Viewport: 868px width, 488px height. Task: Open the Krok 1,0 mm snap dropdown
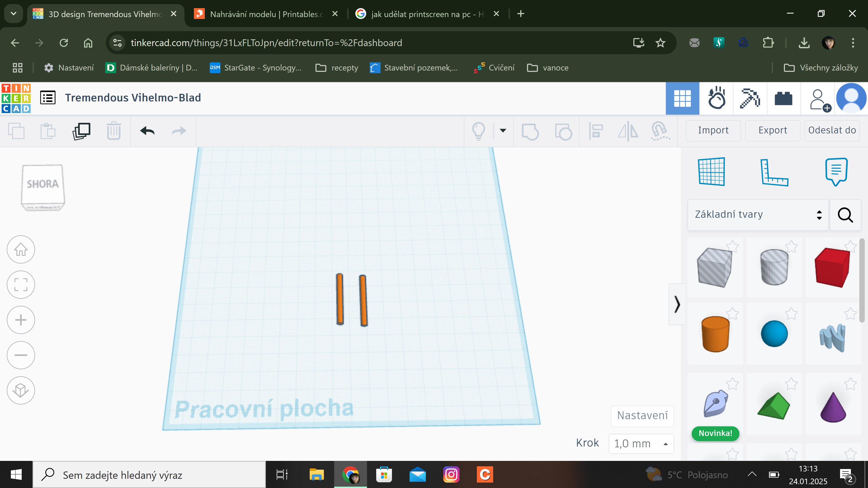point(641,444)
